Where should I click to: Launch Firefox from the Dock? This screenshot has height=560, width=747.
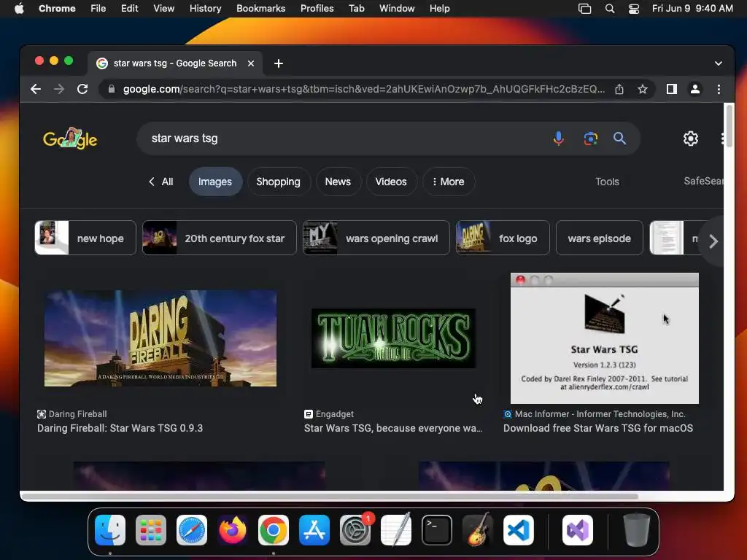click(x=233, y=530)
